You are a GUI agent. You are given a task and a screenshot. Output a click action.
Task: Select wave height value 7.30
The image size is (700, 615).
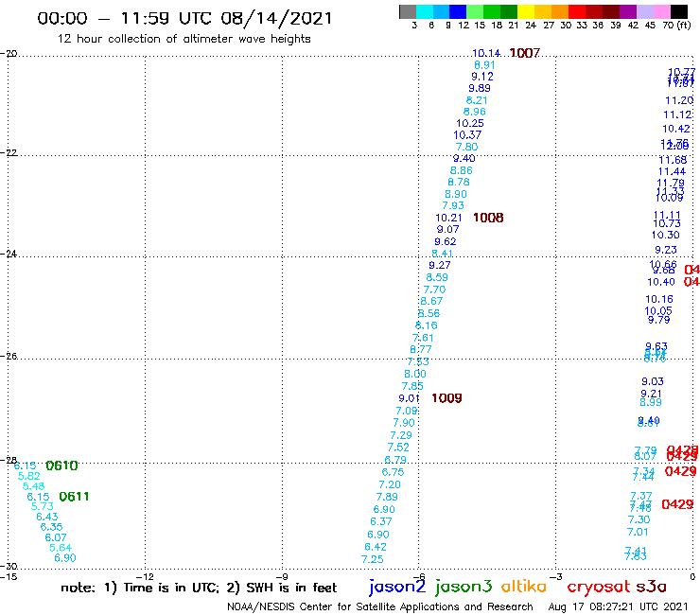[x=639, y=519]
